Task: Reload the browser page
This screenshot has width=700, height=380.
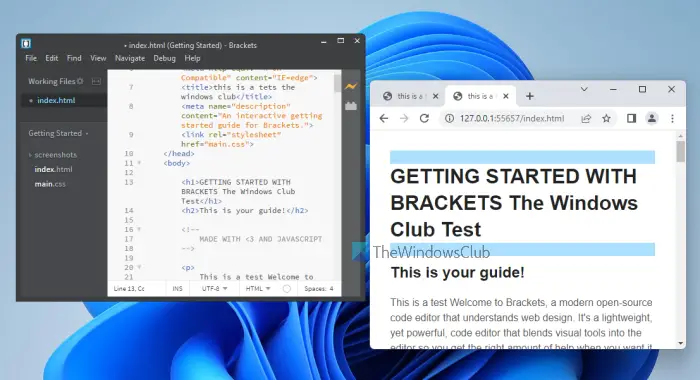Action: coord(424,118)
